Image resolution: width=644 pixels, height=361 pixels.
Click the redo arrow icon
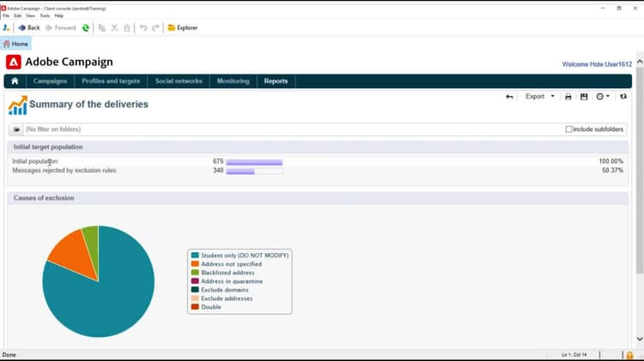(155, 28)
